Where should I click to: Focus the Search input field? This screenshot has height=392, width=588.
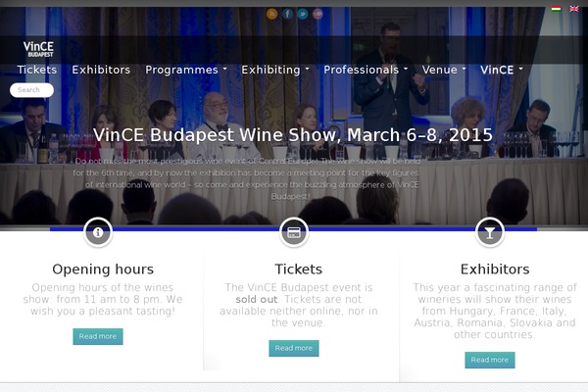click(32, 90)
